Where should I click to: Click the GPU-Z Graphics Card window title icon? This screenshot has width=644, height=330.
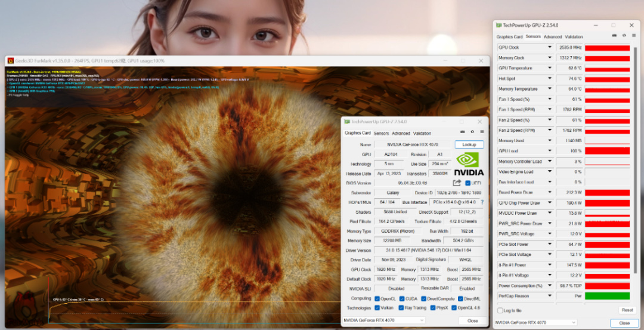[x=347, y=122]
